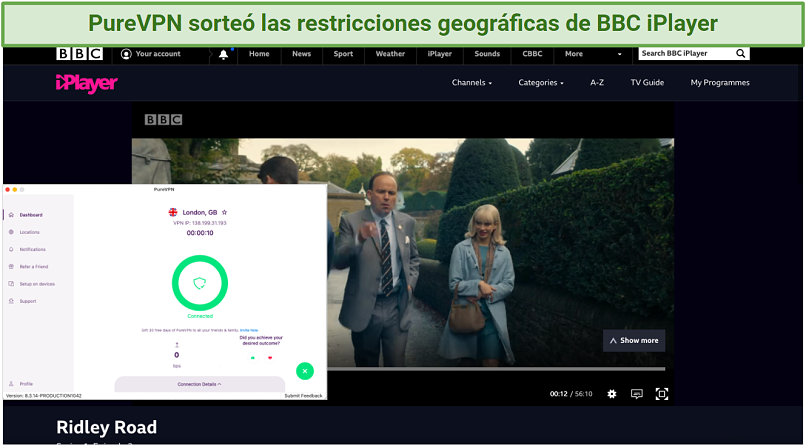
Task: Open Setup on devices in PureVPN
Action: [x=37, y=284]
